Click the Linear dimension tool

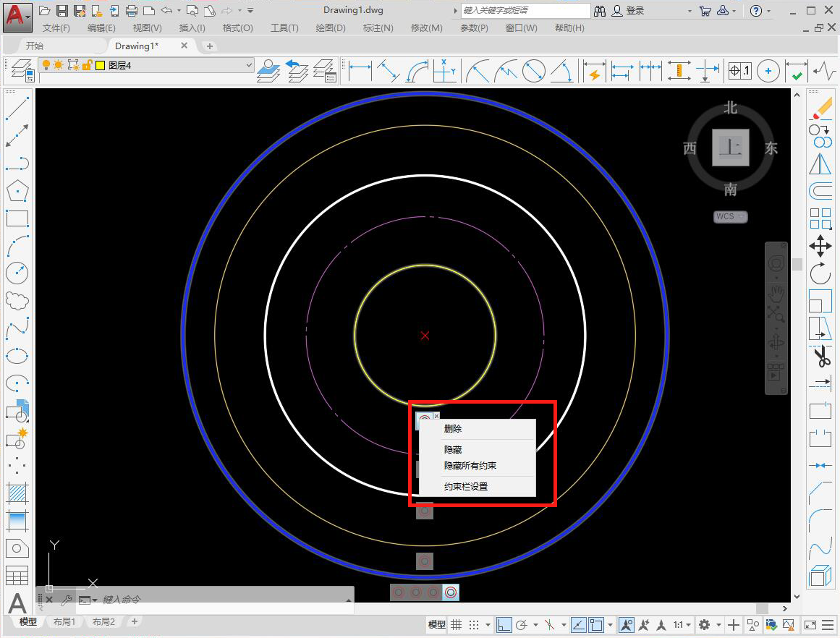tap(360, 71)
